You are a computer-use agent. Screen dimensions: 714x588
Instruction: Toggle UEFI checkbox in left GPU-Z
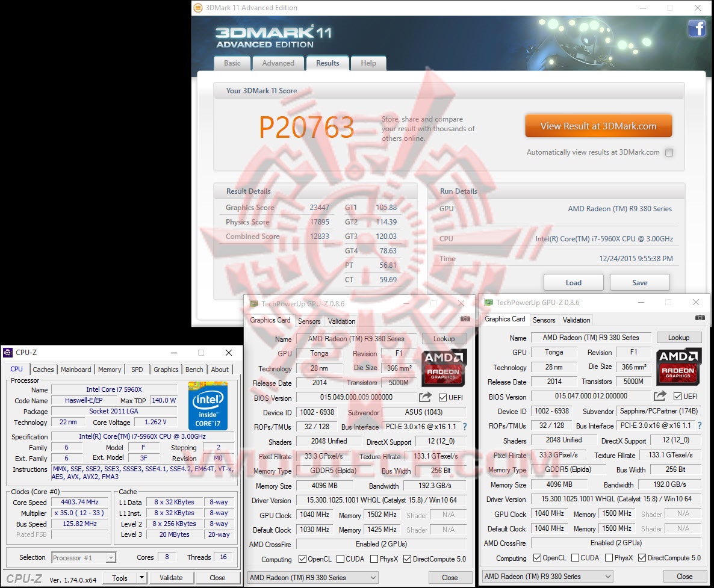[442, 397]
